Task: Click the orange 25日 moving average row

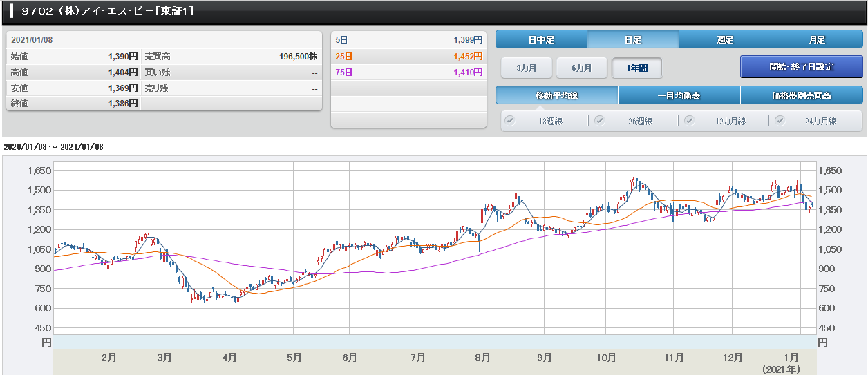Action: (408, 56)
